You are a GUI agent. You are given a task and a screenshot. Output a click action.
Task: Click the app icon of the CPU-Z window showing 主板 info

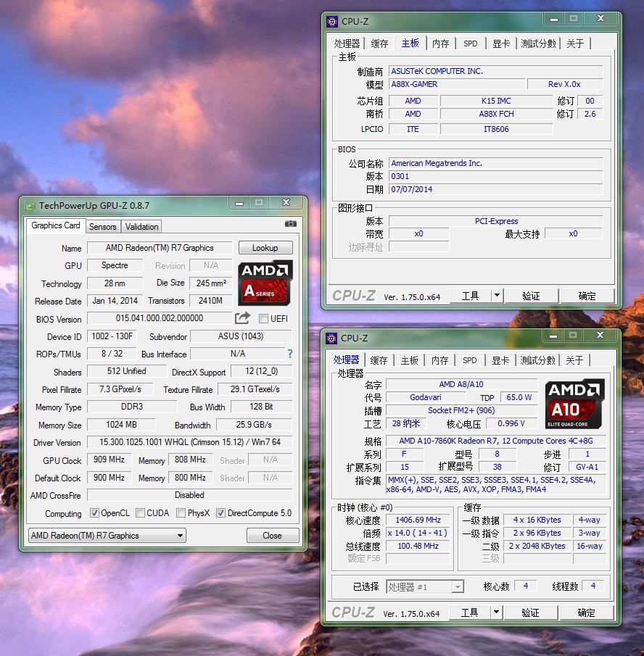pyautogui.click(x=331, y=22)
